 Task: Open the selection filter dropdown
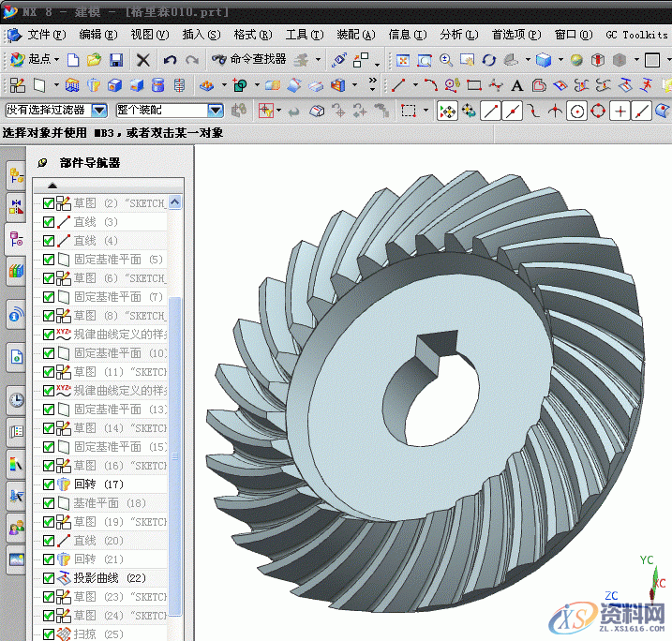coord(98,111)
